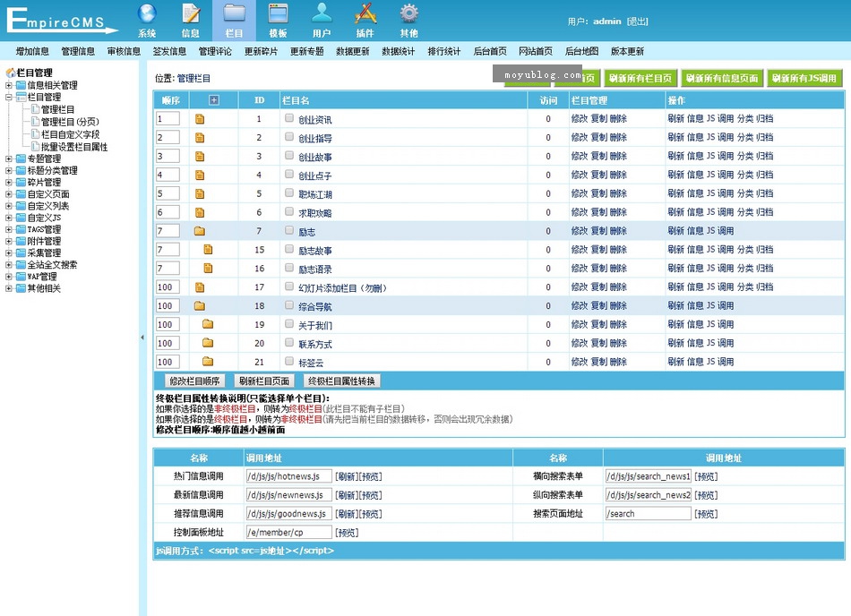Click 修改 link for 创业资讯 row
The image size is (851, 616).
(x=579, y=119)
